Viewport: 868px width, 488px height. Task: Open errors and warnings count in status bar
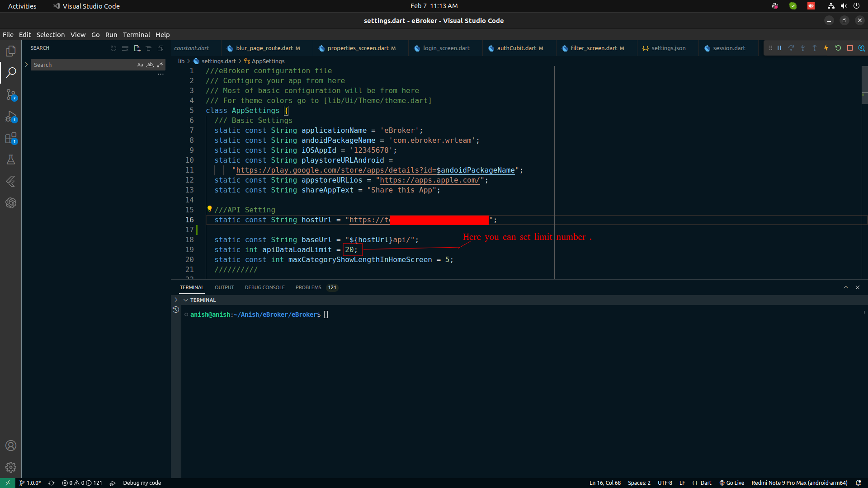click(x=82, y=483)
